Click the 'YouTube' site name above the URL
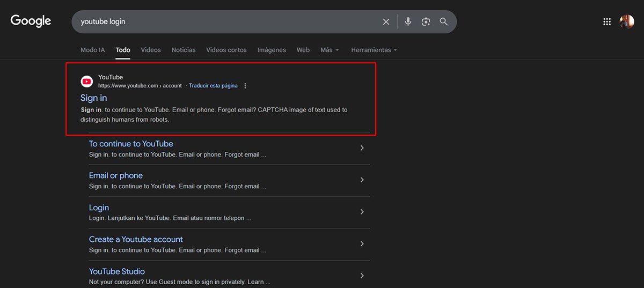This screenshot has width=644, height=288. 111,77
